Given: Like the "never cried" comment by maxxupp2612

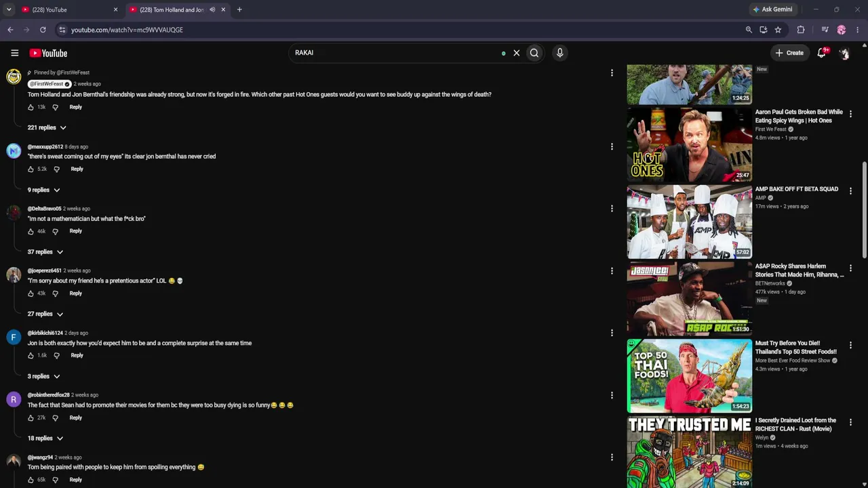Looking at the screenshot, I should click(x=31, y=169).
